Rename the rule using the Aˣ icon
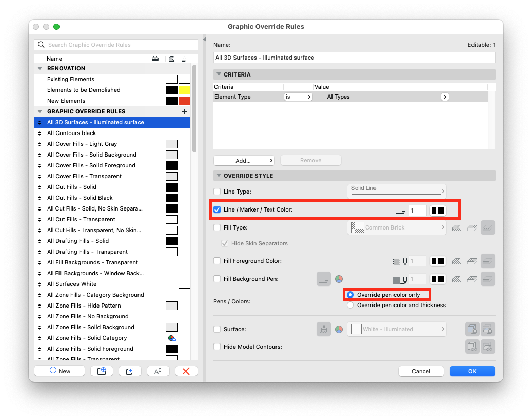The image size is (532, 420). pyautogui.click(x=158, y=371)
